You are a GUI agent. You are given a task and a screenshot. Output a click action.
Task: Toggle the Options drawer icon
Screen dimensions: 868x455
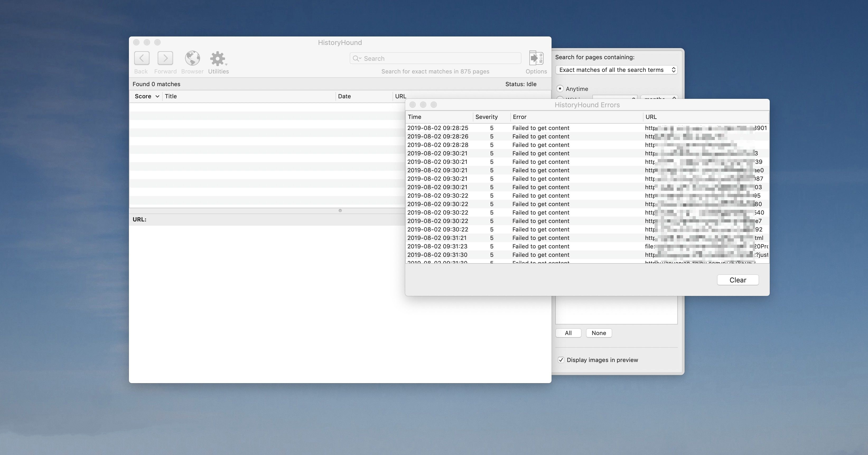tap(536, 58)
